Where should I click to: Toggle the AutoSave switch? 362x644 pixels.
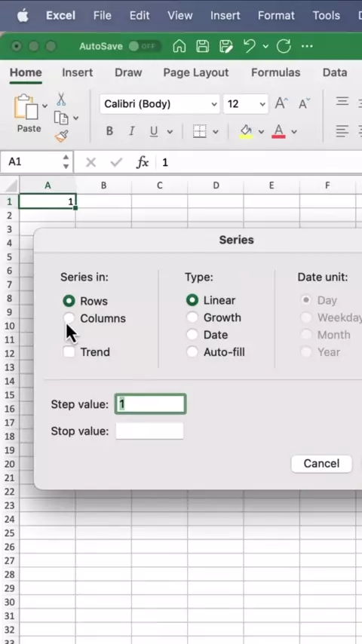pos(144,46)
